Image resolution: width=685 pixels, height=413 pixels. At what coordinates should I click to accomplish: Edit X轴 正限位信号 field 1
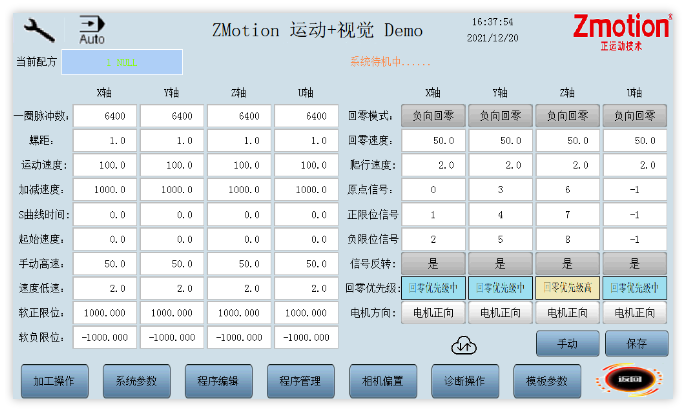[x=433, y=215]
